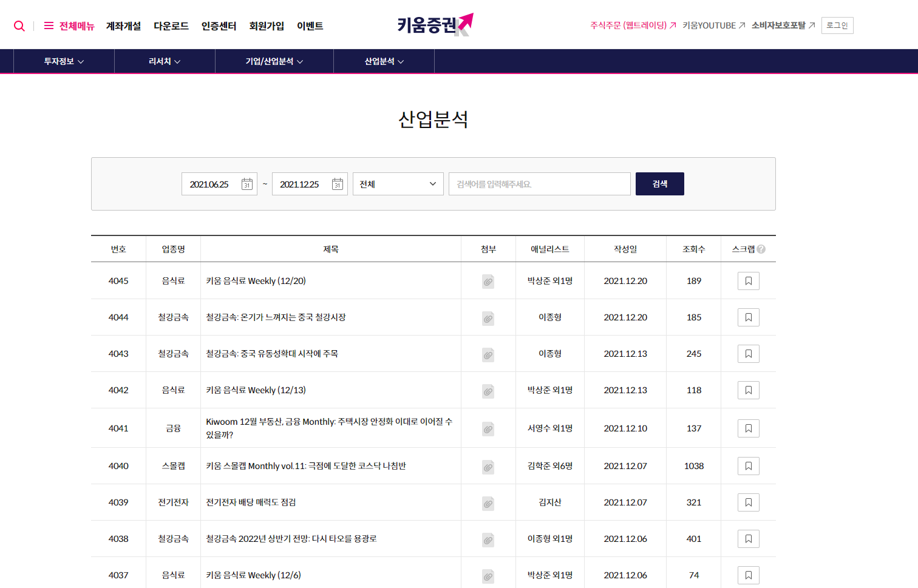The height and width of the screenshot is (588, 918).
Task: Bookmark report 4038 with scrap icon
Action: (x=749, y=539)
